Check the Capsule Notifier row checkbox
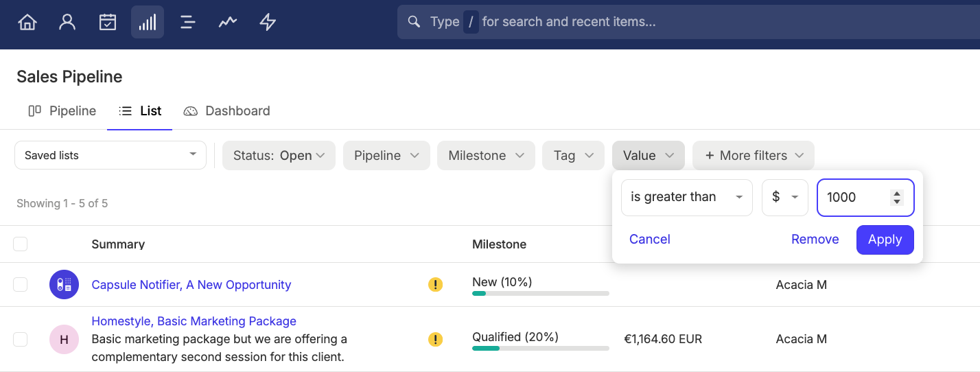 tap(21, 284)
